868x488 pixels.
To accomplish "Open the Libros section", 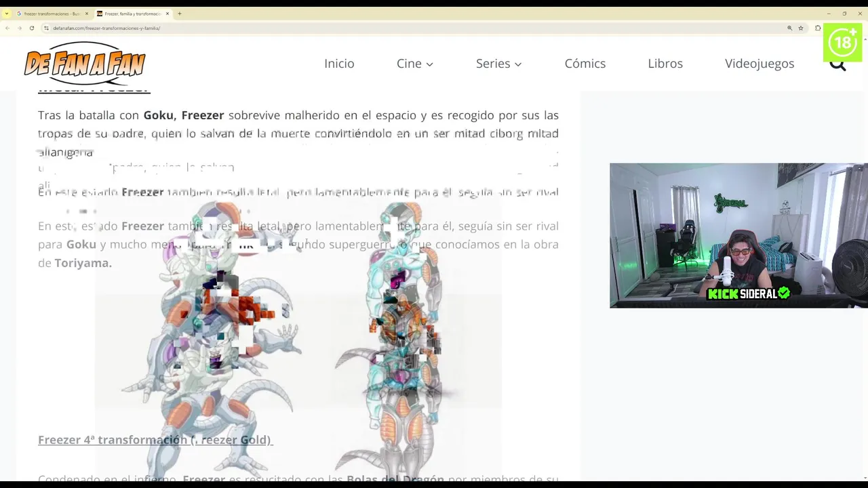I will coord(665,63).
